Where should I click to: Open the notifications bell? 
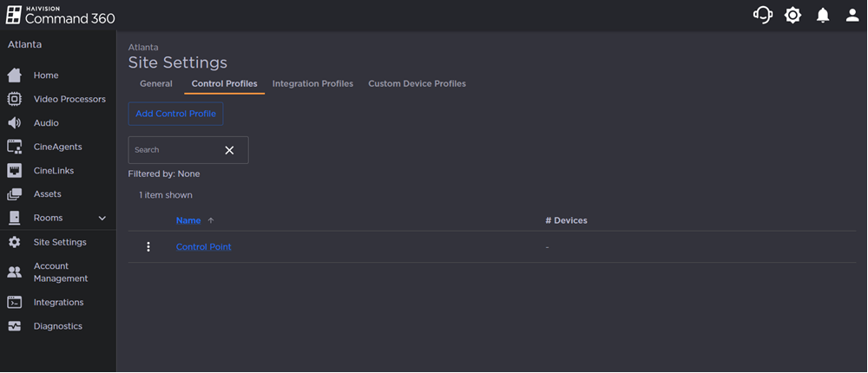coord(823,16)
